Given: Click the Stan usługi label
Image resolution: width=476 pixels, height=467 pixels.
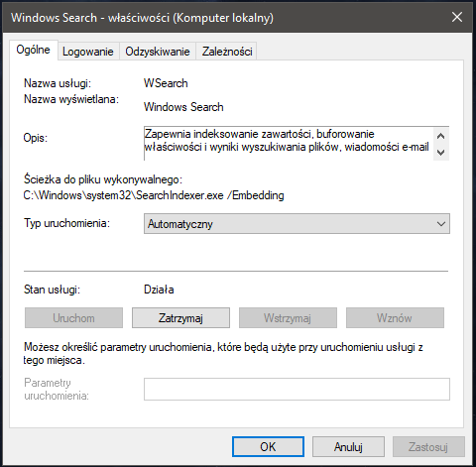Looking at the screenshot, I should pyautogui.click(x=52, y=290).
